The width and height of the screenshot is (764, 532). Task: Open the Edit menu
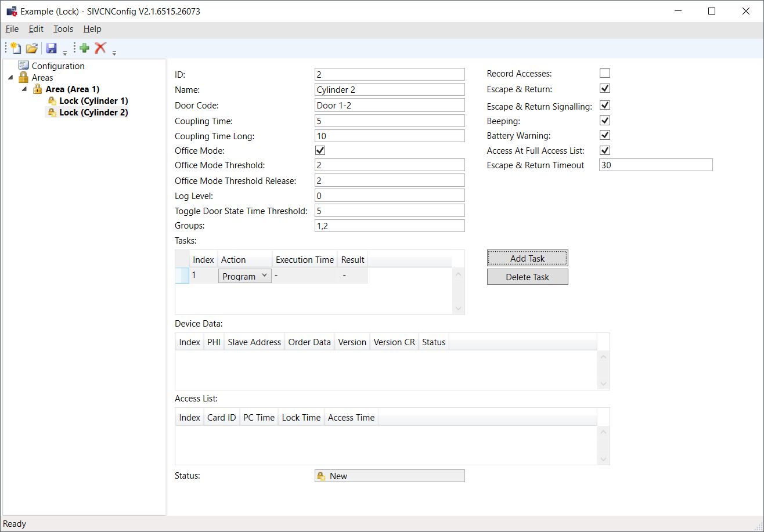[36, 29]
